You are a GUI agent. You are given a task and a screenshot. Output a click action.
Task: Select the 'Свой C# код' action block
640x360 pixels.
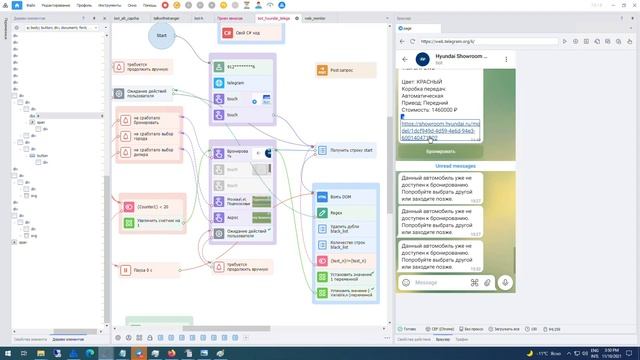pyautogui.click(x=251, y=33)
